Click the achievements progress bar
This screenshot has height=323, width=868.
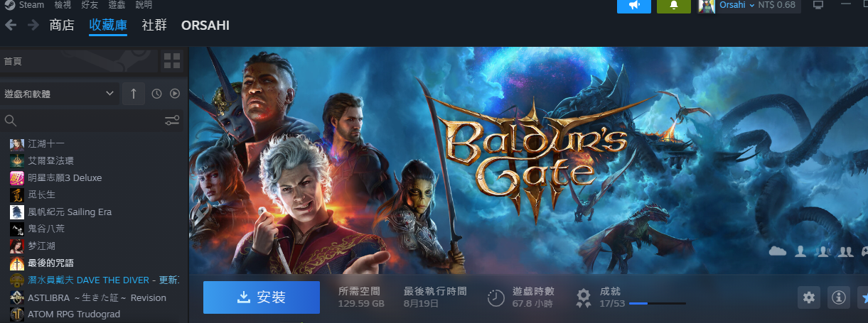point(658,303)
